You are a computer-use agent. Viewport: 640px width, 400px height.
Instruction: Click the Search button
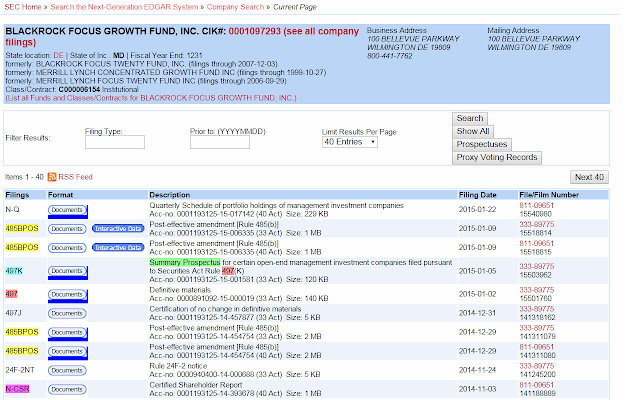(x=470, y=118)
